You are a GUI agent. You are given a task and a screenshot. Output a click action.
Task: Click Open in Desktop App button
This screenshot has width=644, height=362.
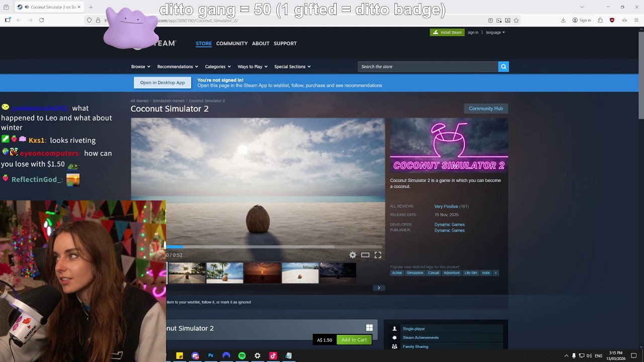pos(163,82)
